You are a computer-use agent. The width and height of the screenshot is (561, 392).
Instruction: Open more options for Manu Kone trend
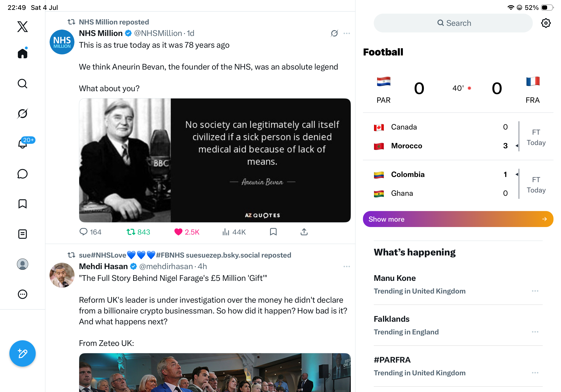(535, 291)
